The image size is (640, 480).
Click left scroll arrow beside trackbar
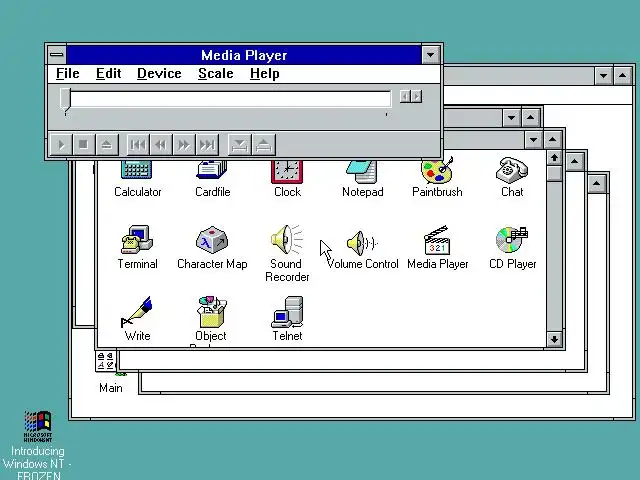[405, 96]
